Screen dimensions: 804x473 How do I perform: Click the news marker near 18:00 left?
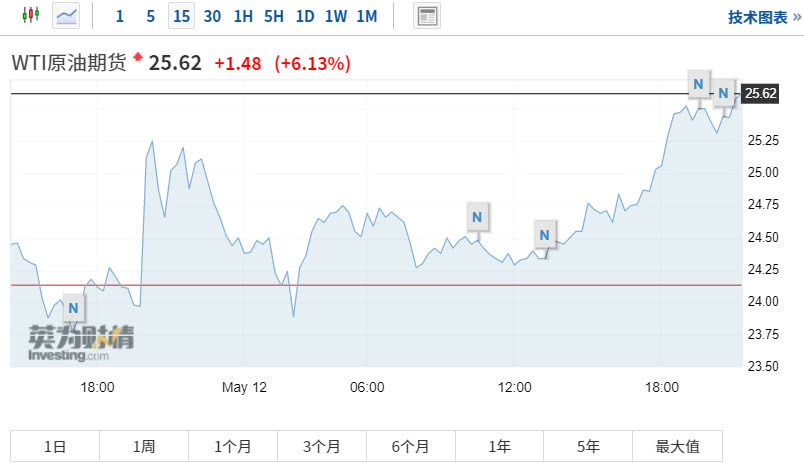(x=73, y=306)
